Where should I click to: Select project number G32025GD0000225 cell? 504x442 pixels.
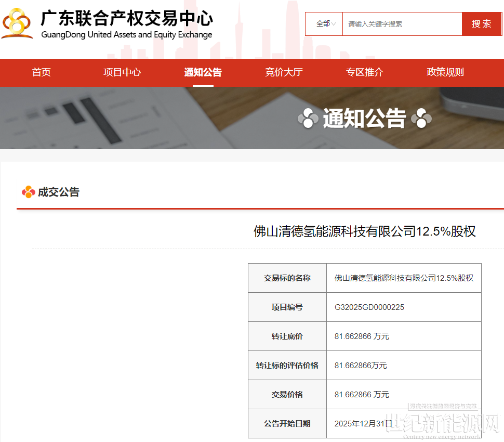point(369,307)
